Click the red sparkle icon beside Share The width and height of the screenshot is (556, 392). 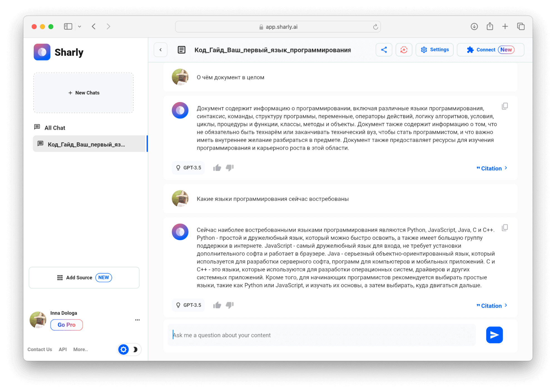tap(404, 50)
